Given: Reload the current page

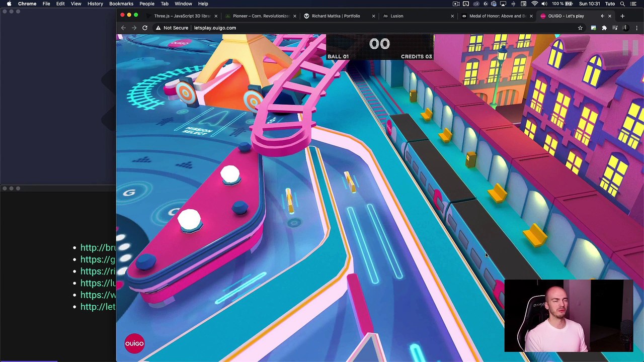Looking at the screenshot, I should [145, 28].
